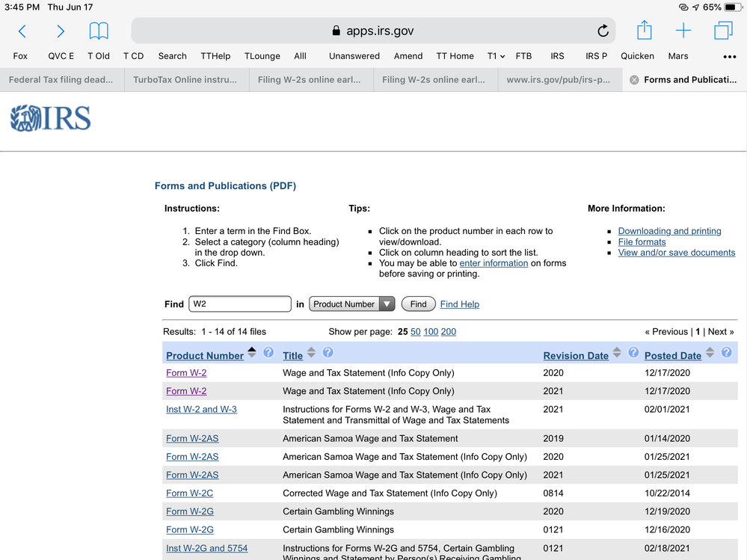Open Downloading and printing link
This screenshot has width=747, height=560.
[669, 231]
